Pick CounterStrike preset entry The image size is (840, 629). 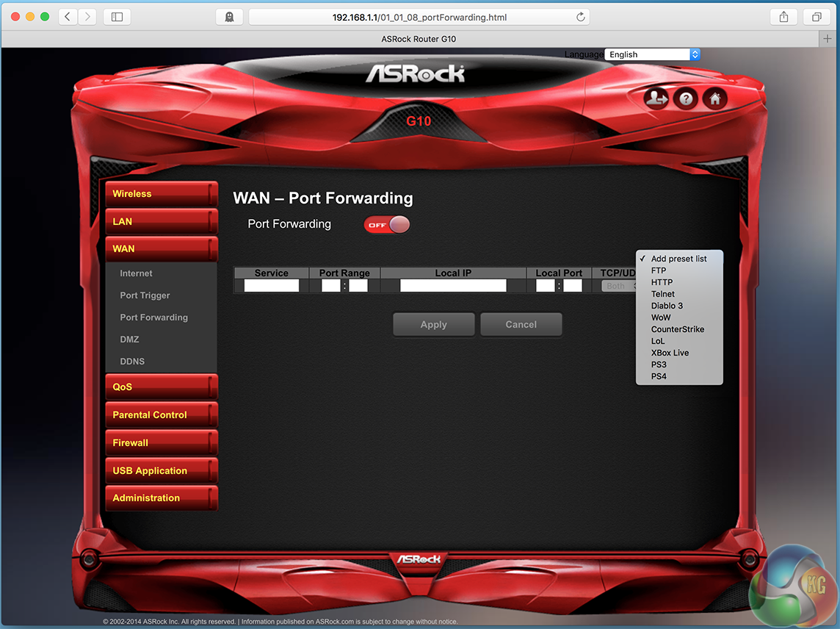pyautogui.click(x=679, y=329)
